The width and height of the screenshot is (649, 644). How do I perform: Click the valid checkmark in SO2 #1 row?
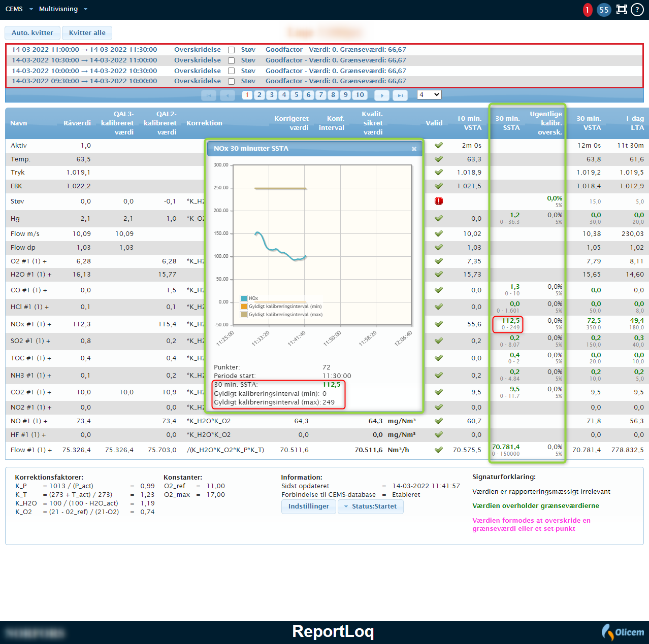pos(439,341)
